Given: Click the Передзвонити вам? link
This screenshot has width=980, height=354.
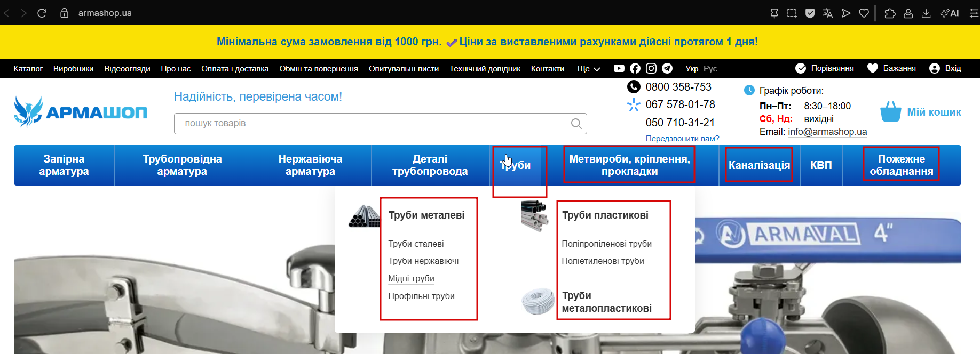Looking at the screenshot, I should 682,139.
